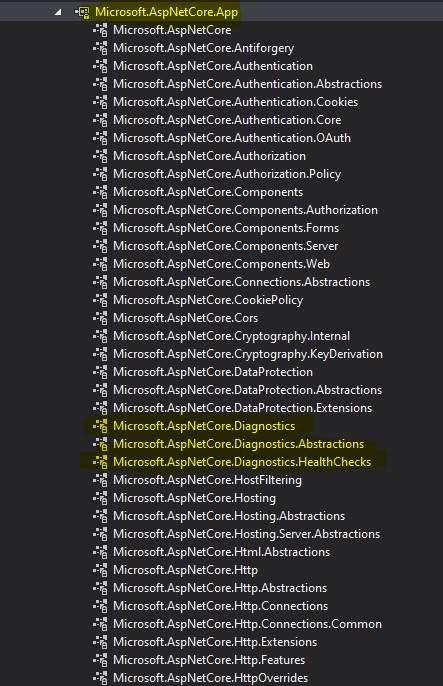The image size is (443, 686).
Task: Select Microsoft.AspNetCore.Authorization.Policy entry
Action: click(227, 174)
